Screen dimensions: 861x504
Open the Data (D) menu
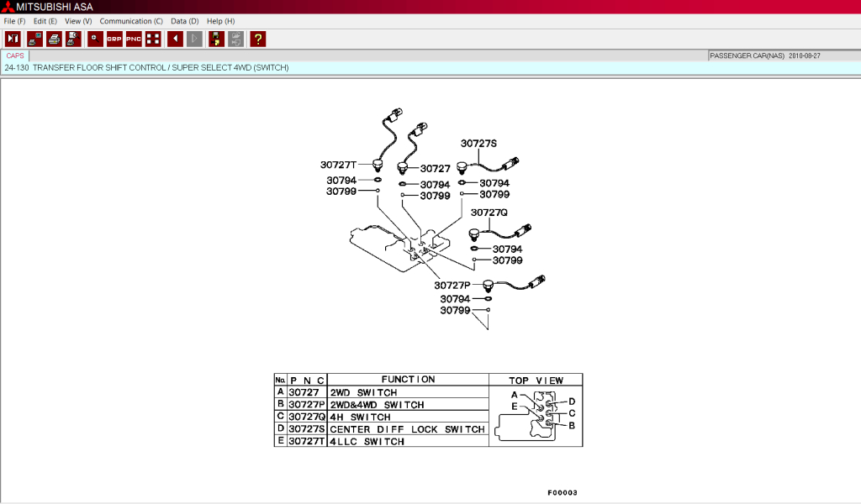184,21
